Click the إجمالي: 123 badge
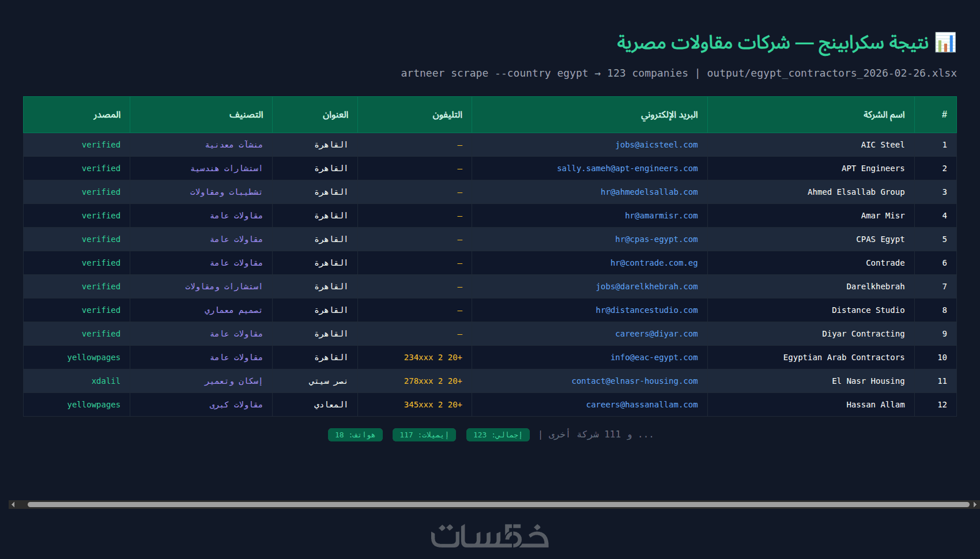 point(498,435)
